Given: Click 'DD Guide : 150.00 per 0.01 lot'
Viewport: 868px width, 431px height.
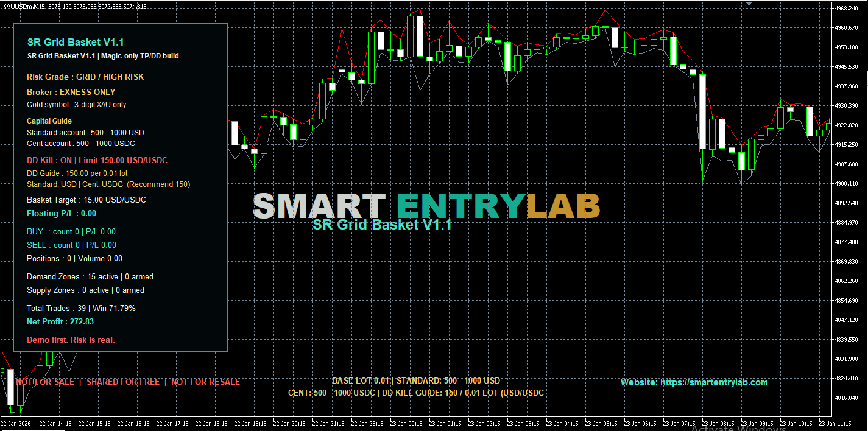Looking at the screenshot, I should click(77, 173).
